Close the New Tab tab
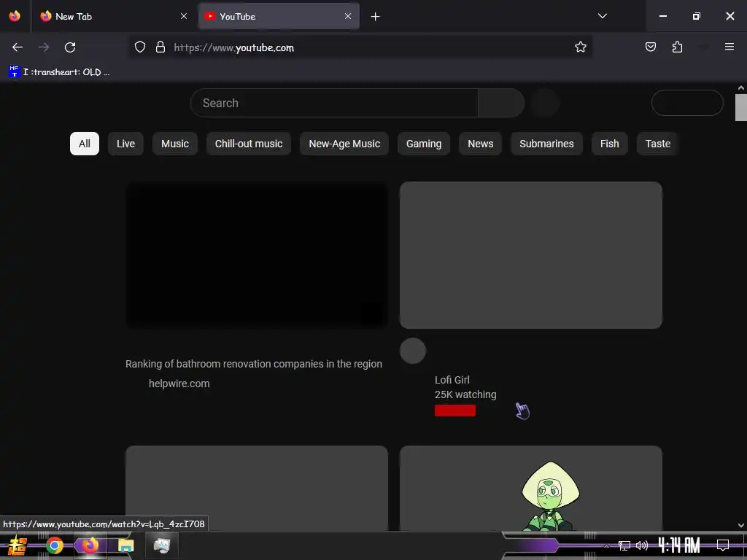Screen dimensions: 747x560 pos(184,16)
